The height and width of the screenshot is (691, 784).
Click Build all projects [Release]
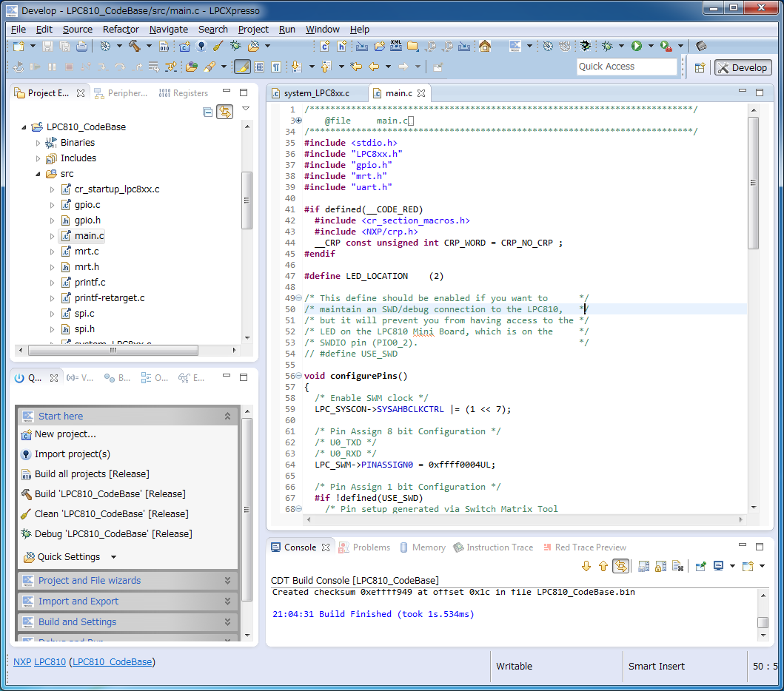[x=92, y=474]
